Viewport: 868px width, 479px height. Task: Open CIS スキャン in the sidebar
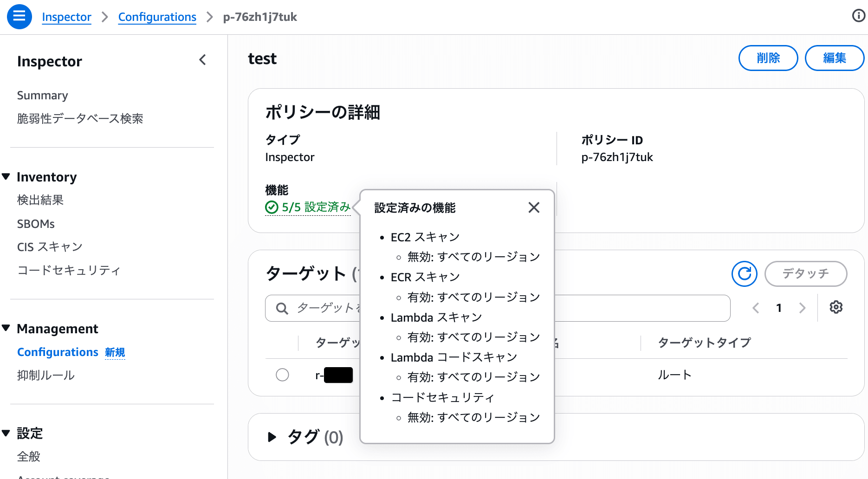(x=50, y=247)
